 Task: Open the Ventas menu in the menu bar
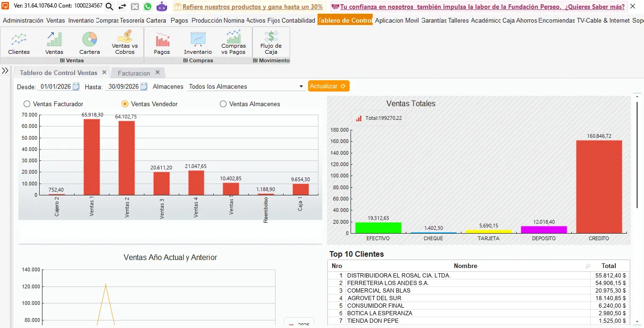[56, 20]
